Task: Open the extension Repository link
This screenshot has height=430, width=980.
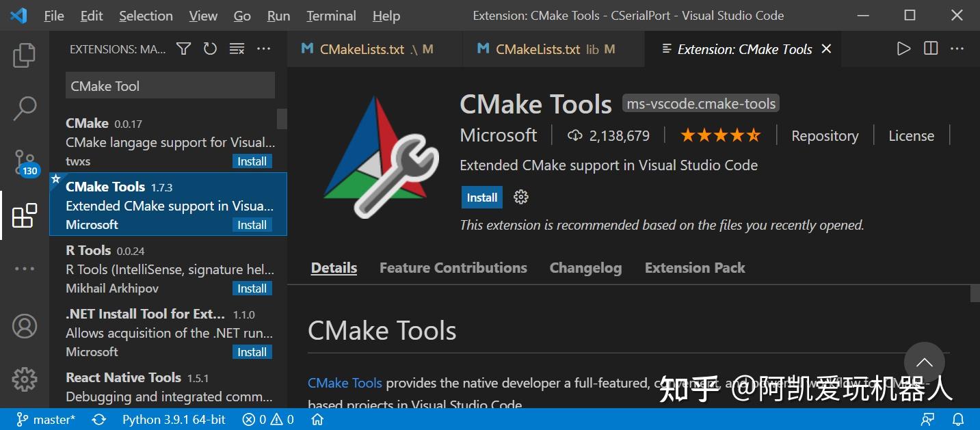Action: [x=824, y=135]
